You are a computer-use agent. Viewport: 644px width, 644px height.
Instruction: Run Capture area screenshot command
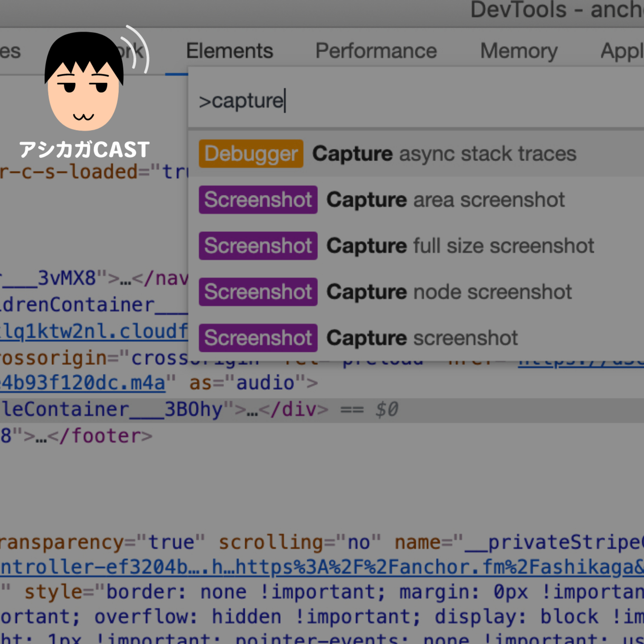tap(445, 200)
